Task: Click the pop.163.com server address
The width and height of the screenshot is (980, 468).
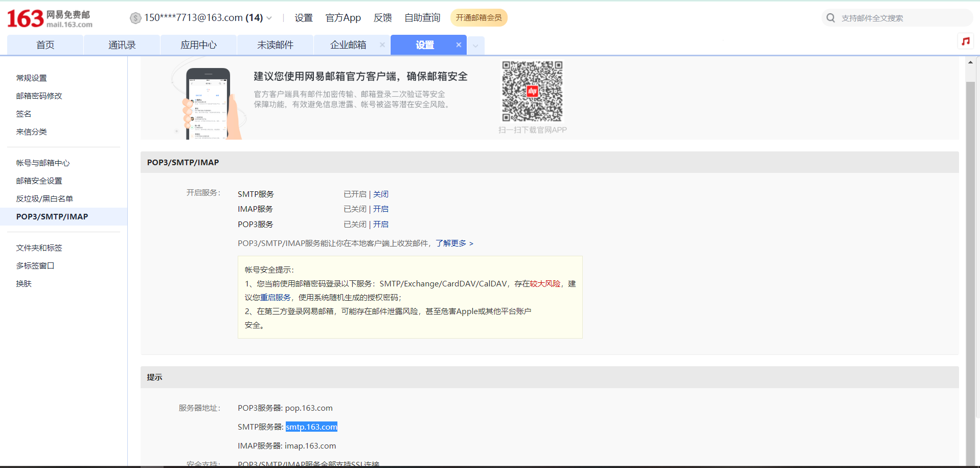Action: [309, 408]
